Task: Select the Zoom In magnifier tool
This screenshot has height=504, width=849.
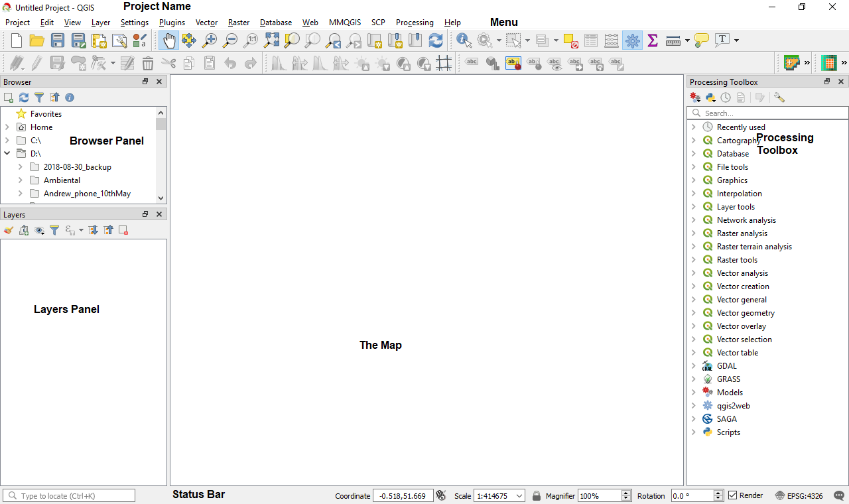Action: tap(210, 40)
